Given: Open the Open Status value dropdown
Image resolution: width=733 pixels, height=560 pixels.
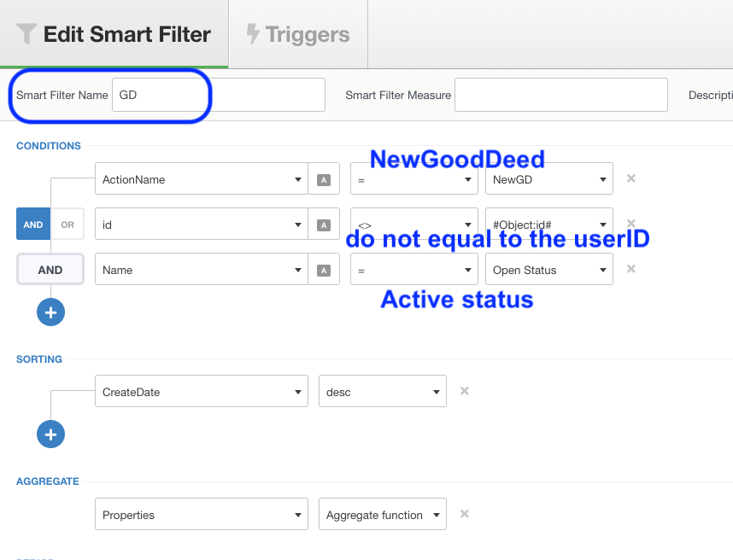Looking at the screenshot, I should [x=549, y=269].
